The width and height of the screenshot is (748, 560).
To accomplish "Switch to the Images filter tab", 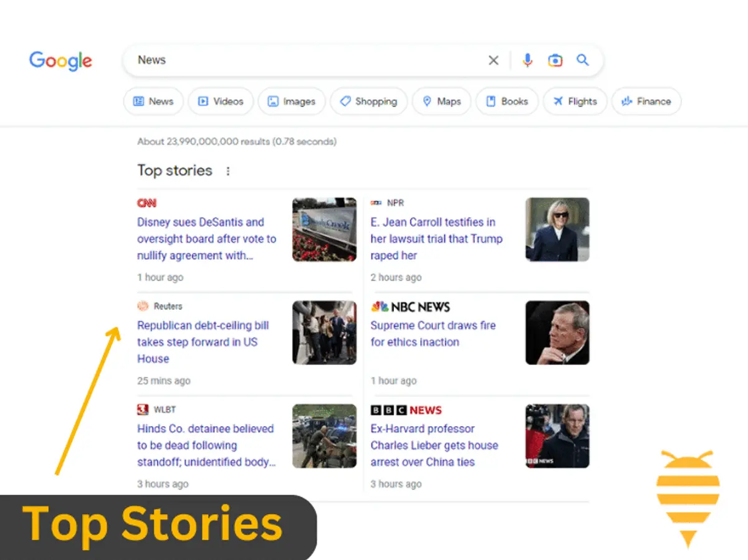I will coord(292,102).
